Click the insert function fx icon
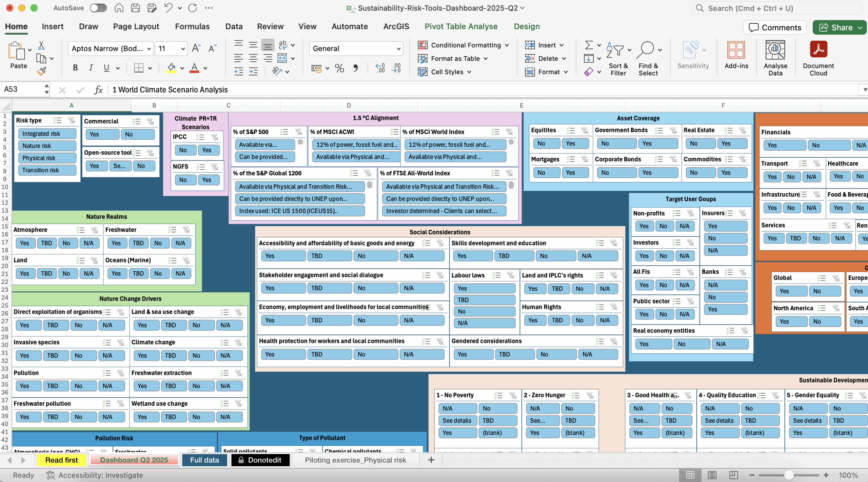This screenshot has height=482, width=868. pyautogui.click(x=98, y=90)
